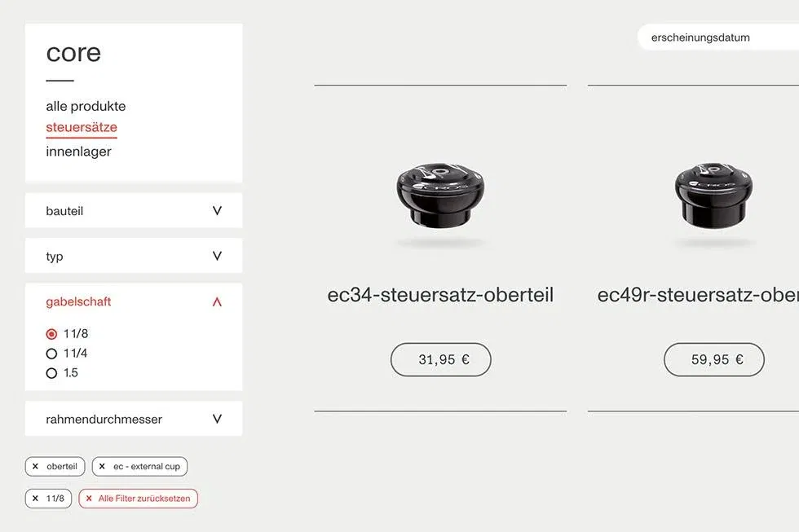Expand the rahmendurchmesser filter chevron

(x=217, y=419)
